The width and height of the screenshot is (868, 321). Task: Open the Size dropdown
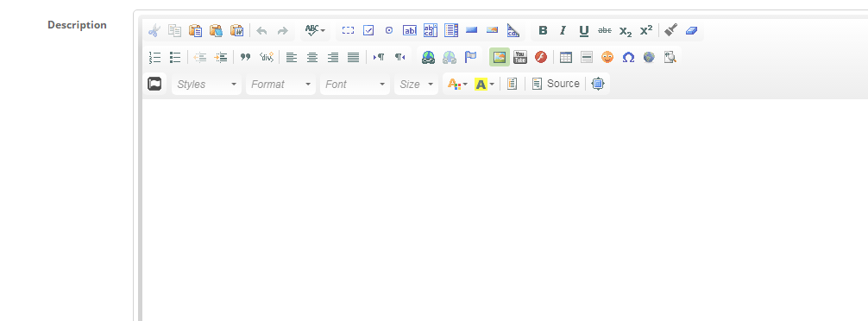click(x=416, y=84)
